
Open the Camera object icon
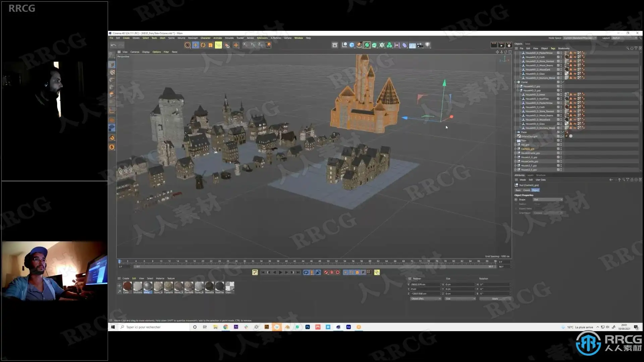tap(420, 45)
